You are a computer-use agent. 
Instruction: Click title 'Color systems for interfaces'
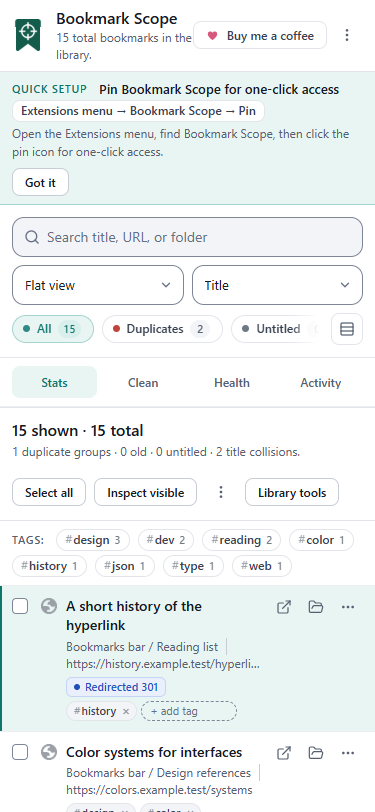point(154,752)
